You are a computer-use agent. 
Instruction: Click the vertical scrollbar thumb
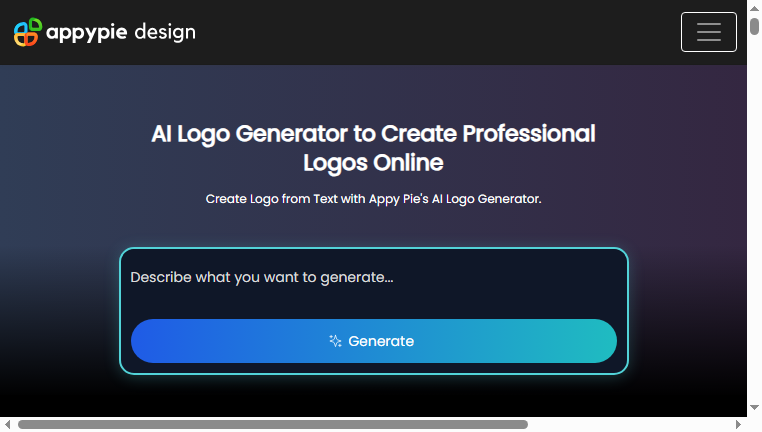tap(754, 26)
